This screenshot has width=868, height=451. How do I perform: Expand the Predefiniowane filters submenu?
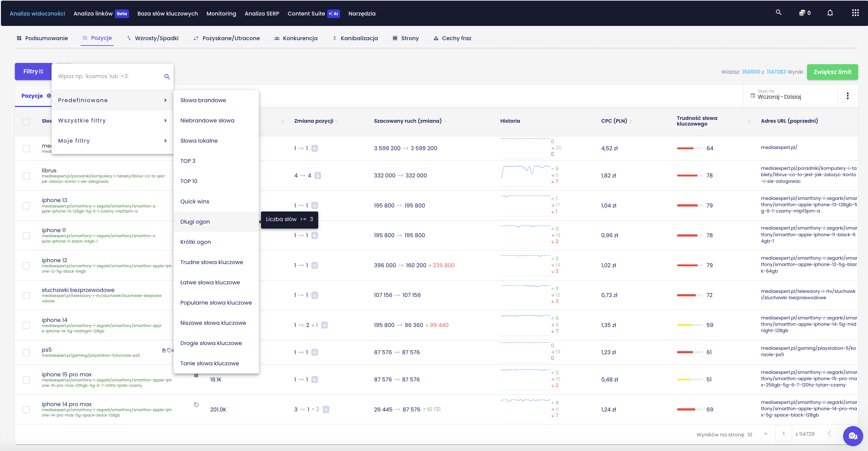(113, 100)
